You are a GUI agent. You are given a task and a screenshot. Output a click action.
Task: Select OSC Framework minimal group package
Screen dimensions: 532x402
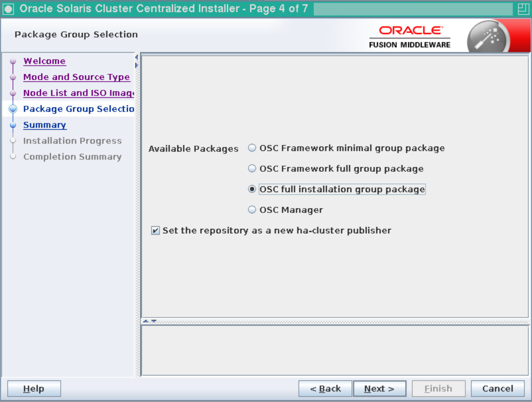[x=252, y=148]
